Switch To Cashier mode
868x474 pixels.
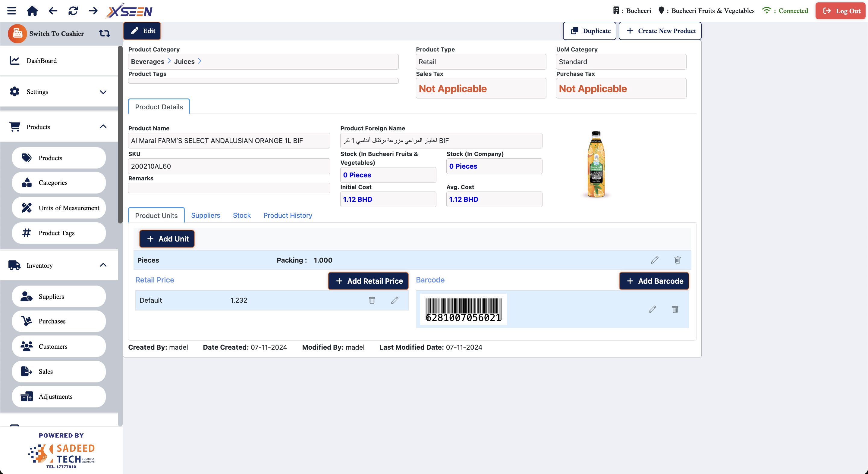pyautogui.click(x=57, y=33)
